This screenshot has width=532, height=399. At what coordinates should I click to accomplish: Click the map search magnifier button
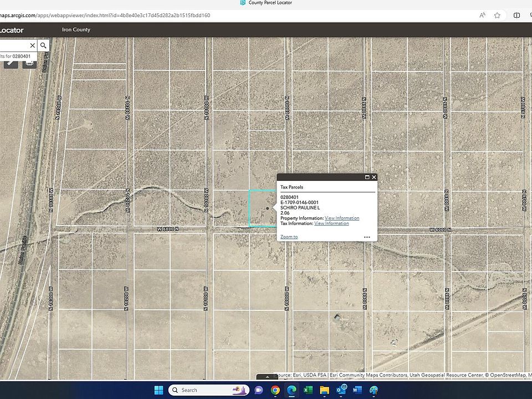click(44, 45)
